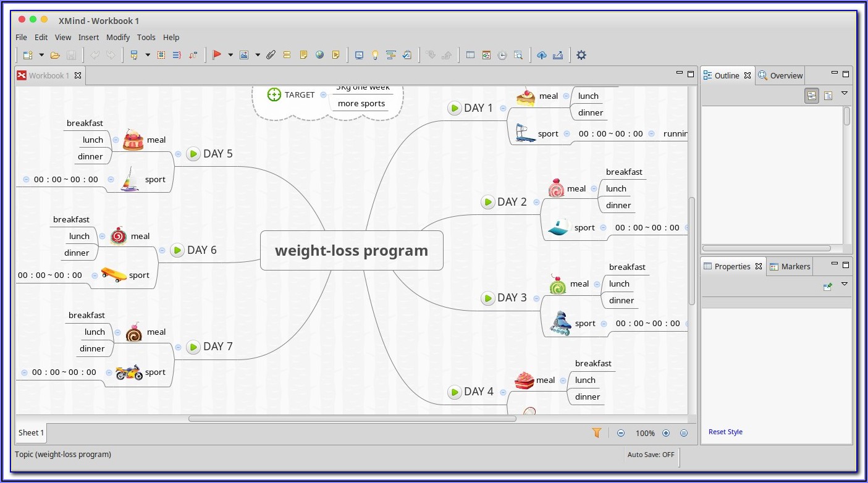The width and height of the screenshot is (868, 483).
Task: Open preferences with the gear icon
Action: click(x=581, y=55)
